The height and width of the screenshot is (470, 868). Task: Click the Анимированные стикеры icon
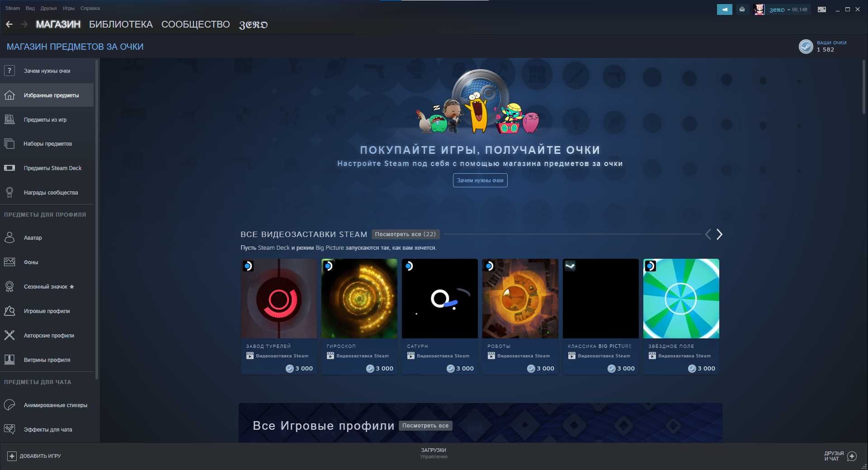(x=9, y=405)
